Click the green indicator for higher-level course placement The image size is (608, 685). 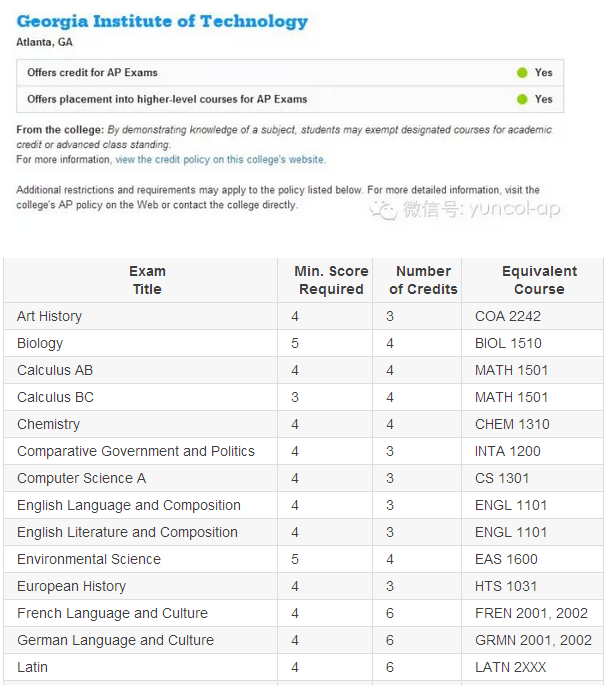[x=522, y=99]
